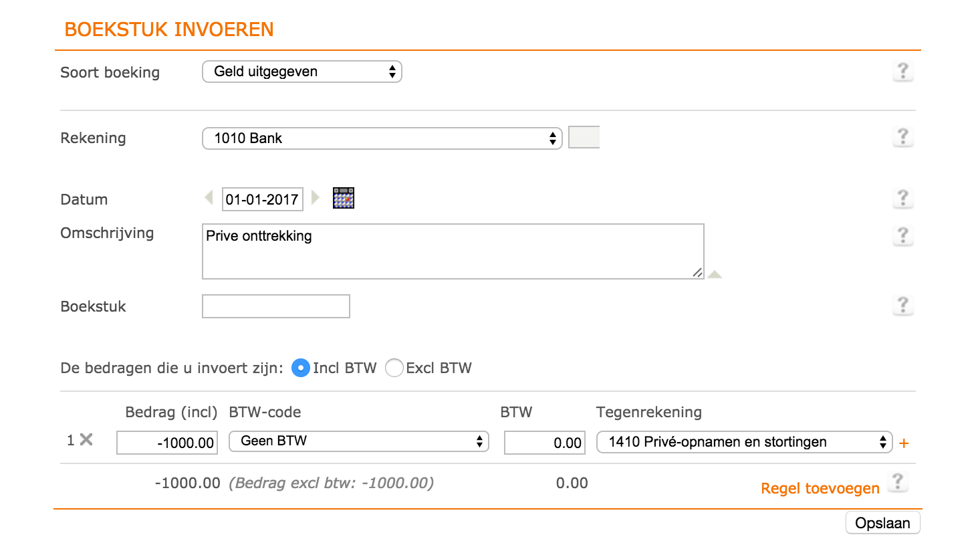Select the Incl BTW radio button
Image resolution: width=980 pixels, height=555 pixels.
[x=301, y=368]
